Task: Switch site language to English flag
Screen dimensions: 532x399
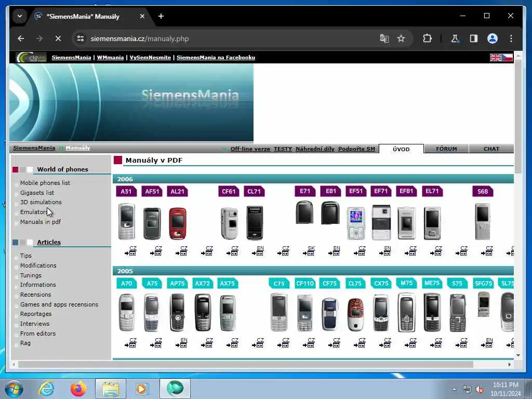Action: pyautogui.click(x=495, y=58)
